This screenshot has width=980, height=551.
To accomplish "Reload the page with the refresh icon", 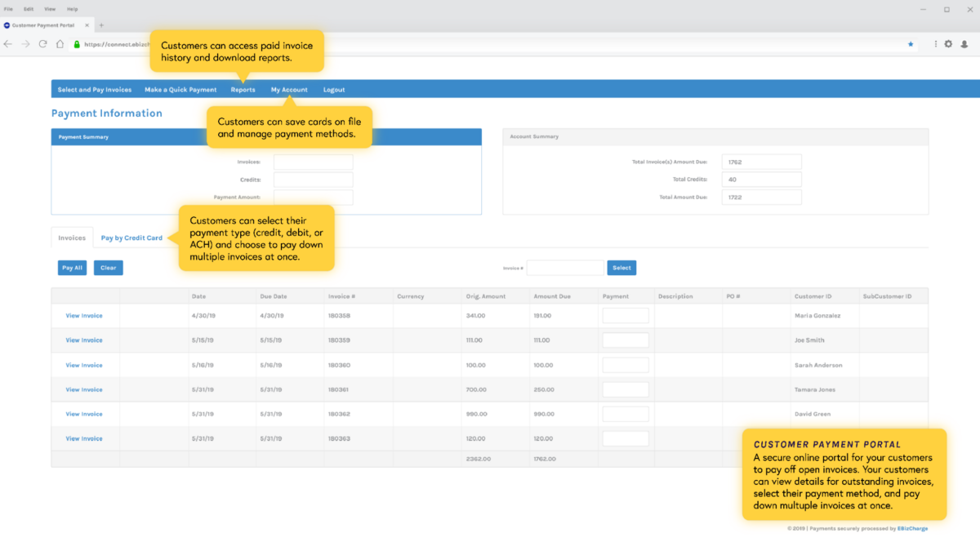I will point(42,44).
